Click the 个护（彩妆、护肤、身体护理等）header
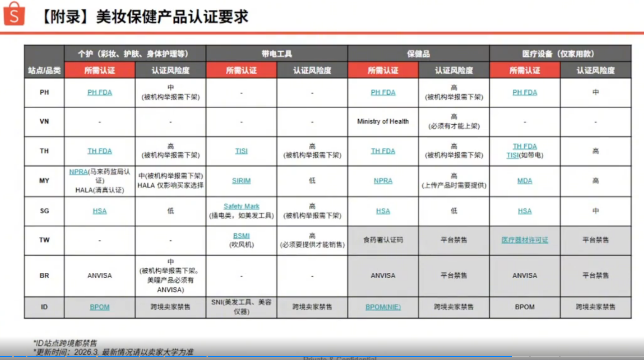This screenshot has width=644, height=360. [135, 54]
